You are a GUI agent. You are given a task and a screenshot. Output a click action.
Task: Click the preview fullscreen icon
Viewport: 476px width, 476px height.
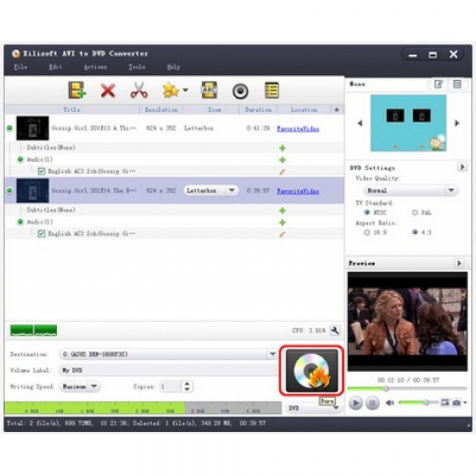[x=445, y=402]
